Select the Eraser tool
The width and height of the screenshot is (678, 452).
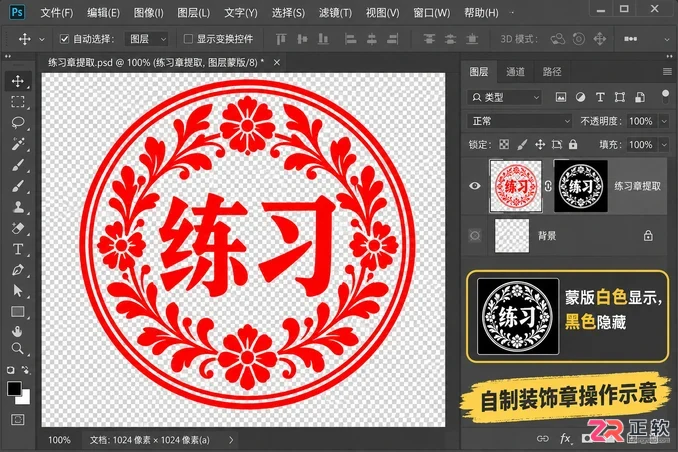pyautogui.click(x=18, y=228)
